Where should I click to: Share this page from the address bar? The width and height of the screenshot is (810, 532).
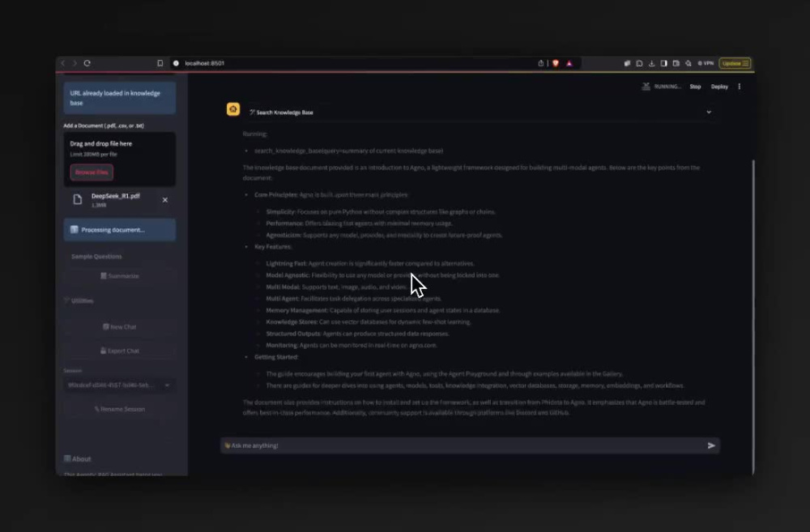coord(541,63)
